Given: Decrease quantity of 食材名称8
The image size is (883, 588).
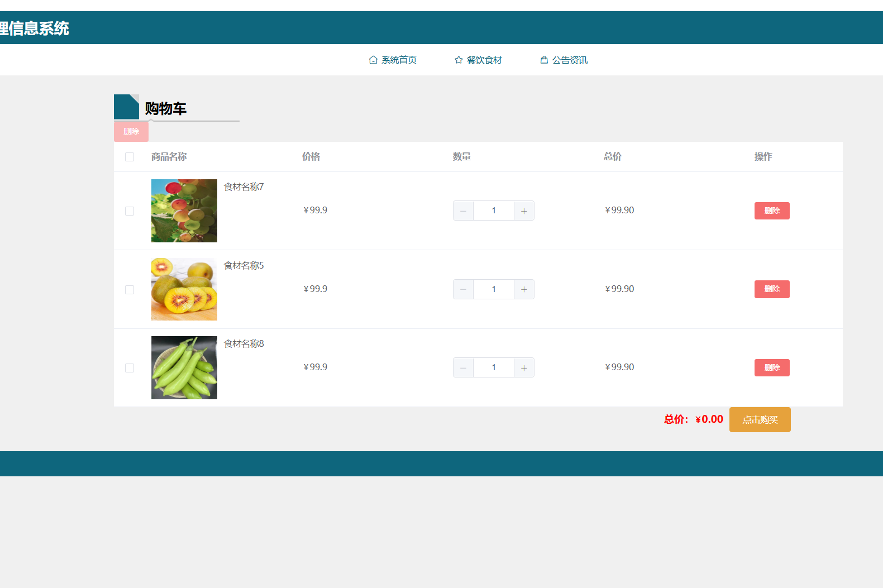Looking at the screenshot, I should (x=463, y=367).
